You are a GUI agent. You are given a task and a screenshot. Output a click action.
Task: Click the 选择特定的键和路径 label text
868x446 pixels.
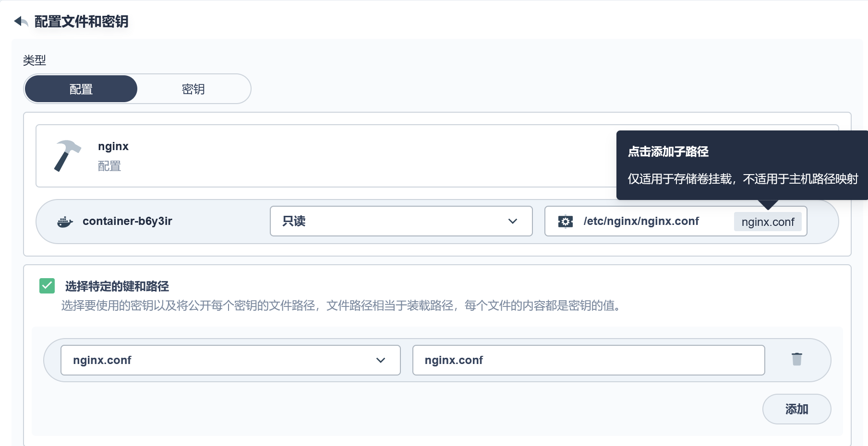coord(117,286)
